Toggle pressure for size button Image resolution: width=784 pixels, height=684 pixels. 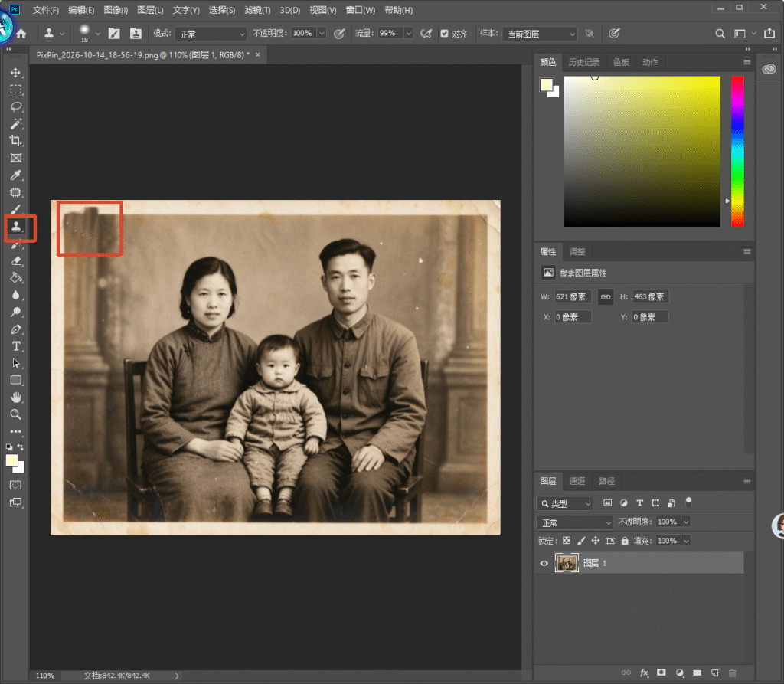[x=615, y=34]
